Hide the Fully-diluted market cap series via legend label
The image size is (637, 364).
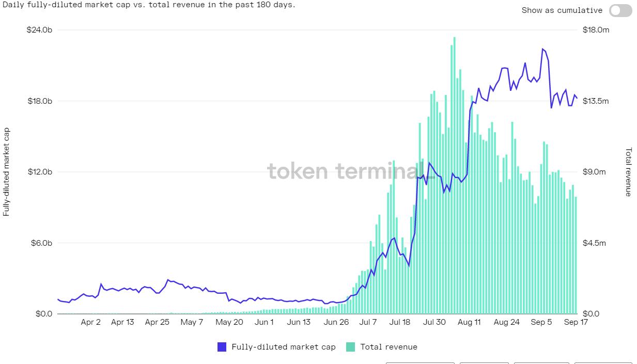(x=284, y=347)
